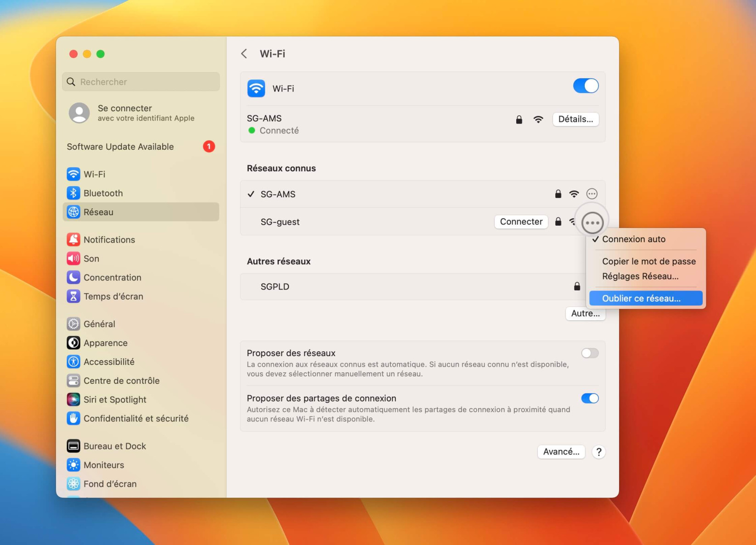756x545 pixels.
Task: Open Fond d'écran settings
Action: click(x=140, y=483)
